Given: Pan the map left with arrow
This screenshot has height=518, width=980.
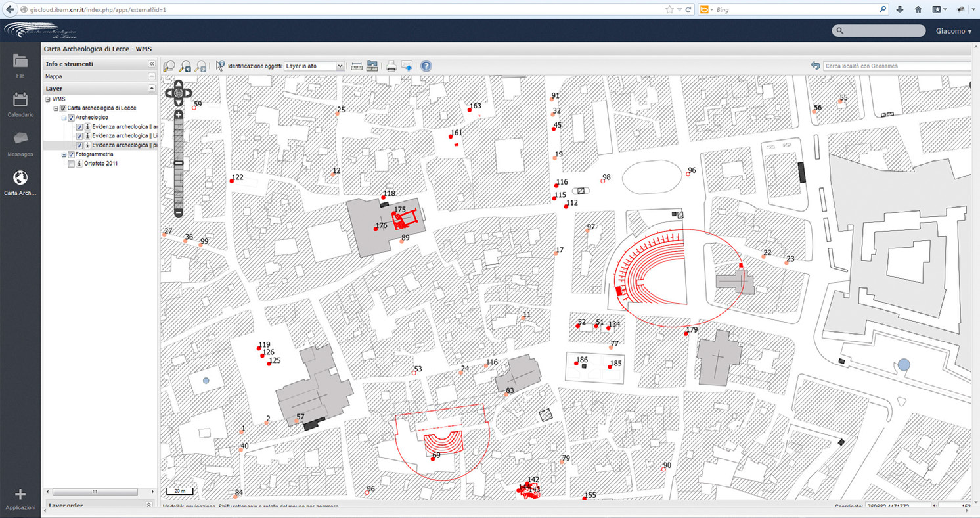Looking at the screenshot, I should click(168, 93).
